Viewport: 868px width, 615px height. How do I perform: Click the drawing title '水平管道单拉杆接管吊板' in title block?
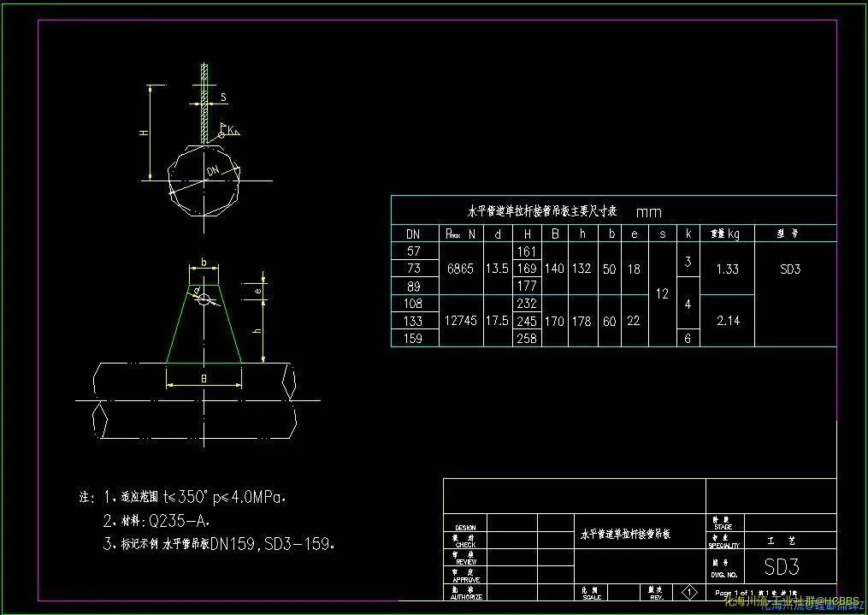click(x=625, y=535)
